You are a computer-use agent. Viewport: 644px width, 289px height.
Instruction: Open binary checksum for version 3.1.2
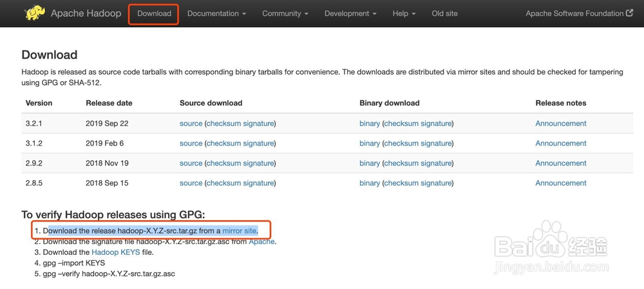[x=401, y=144]
